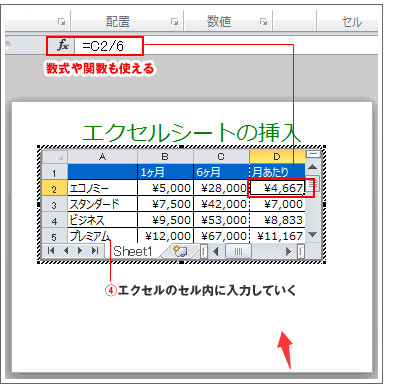Click horizontal scrollbar left arrow

216,251
